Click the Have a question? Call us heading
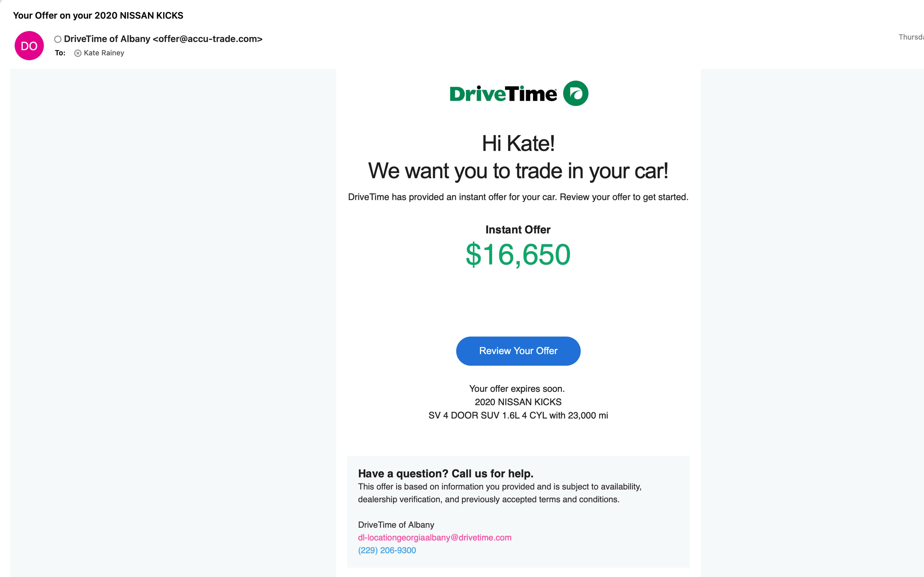The height and width of the screenshot is (577, 924). click(x=446, y=474)
